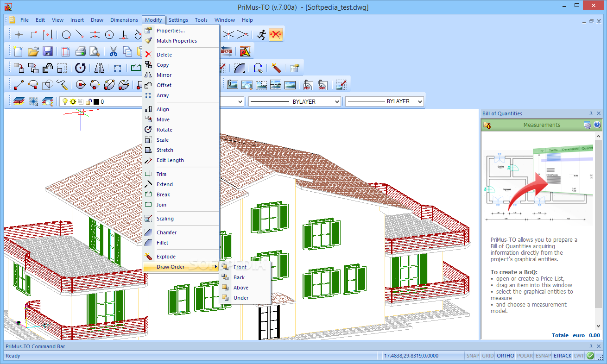Choose Properties... in the Modify menu
607x364 pixels.
[x=181, y=31]
